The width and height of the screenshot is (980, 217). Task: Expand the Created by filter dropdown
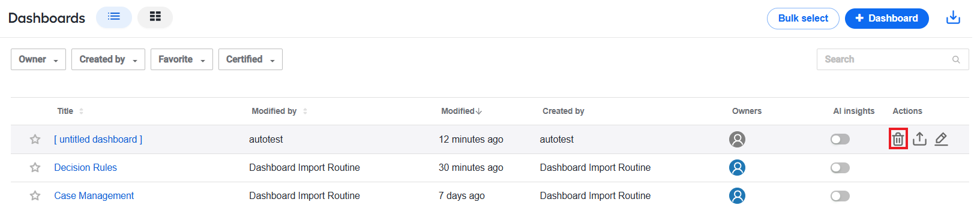(108, 59)
